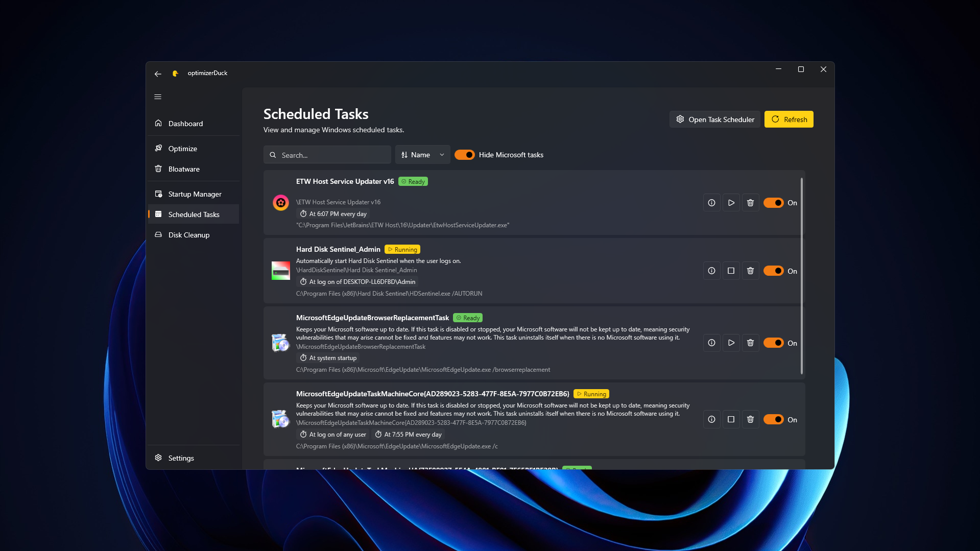Viewport: 980px width, 551px height.
Task: Click the "At 6:07 PM every day" trigger
Action: point(333,214)
